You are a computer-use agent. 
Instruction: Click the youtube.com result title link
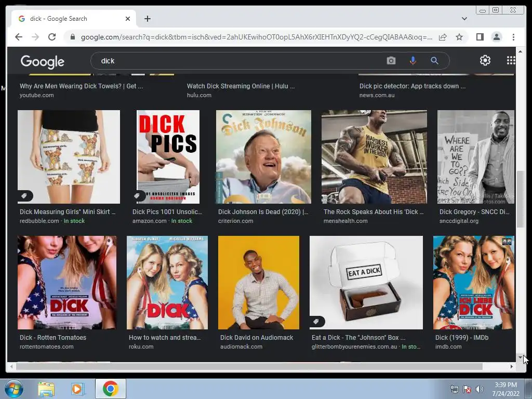click(82, 86)
